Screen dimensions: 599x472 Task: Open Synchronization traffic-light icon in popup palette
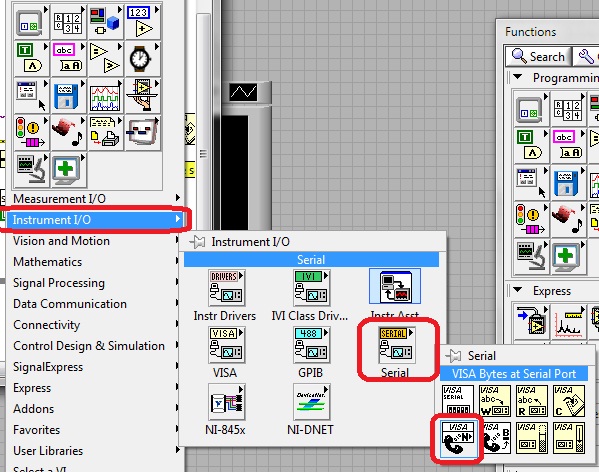click(31, 132)
